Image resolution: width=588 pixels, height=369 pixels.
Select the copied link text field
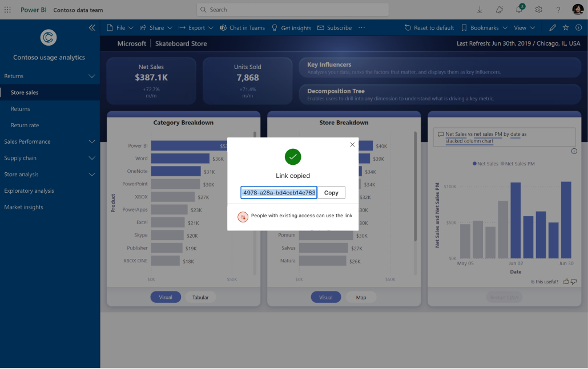point(279,192)
